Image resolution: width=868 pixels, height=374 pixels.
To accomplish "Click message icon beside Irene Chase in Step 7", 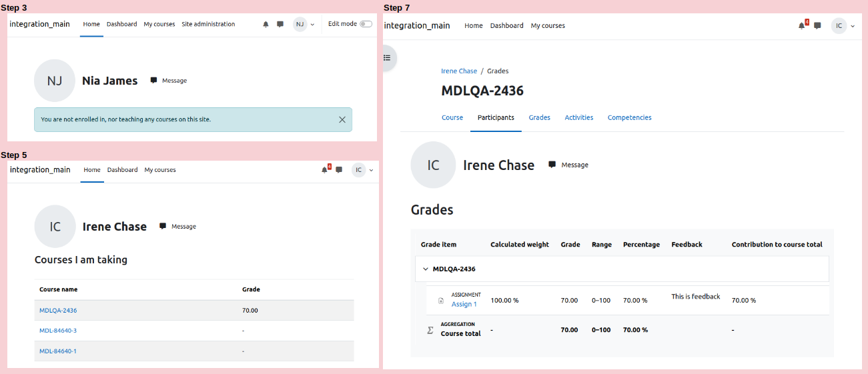I will [x=552, y=164].
